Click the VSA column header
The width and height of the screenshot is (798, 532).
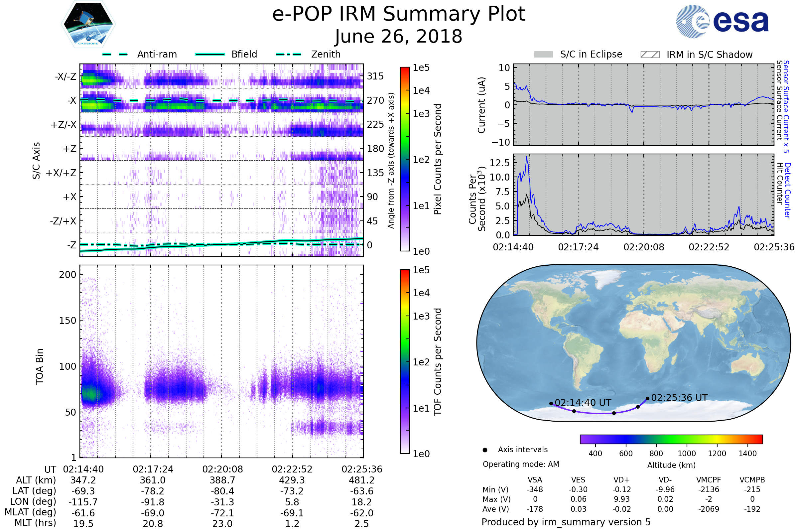(x=535, y=480)
